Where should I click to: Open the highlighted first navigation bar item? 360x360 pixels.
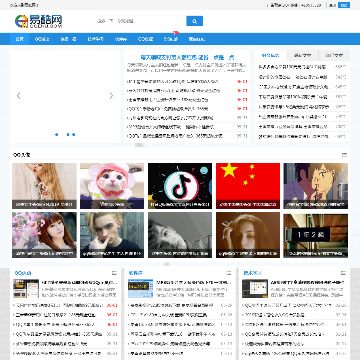coord(20,39)
